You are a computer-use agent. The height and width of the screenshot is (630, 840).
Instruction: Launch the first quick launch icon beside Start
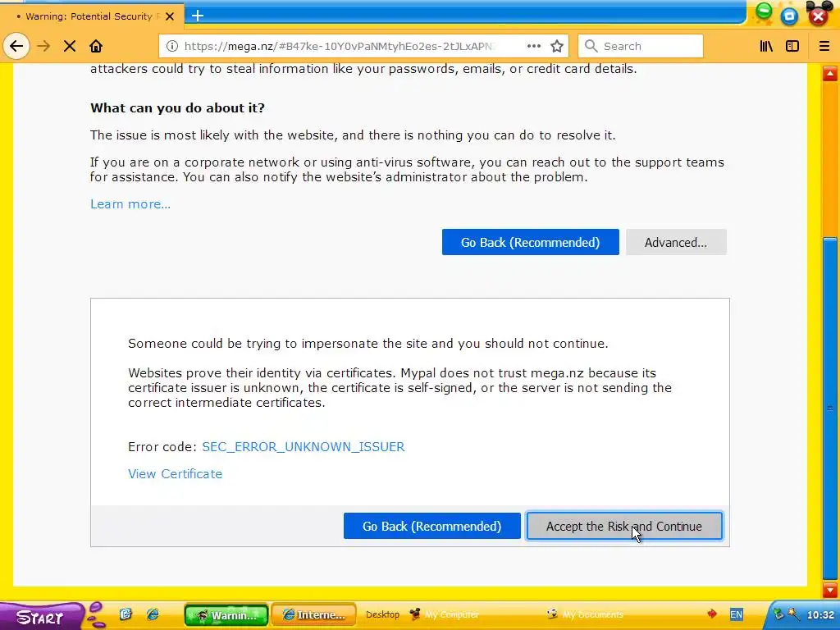click(126, 614)
